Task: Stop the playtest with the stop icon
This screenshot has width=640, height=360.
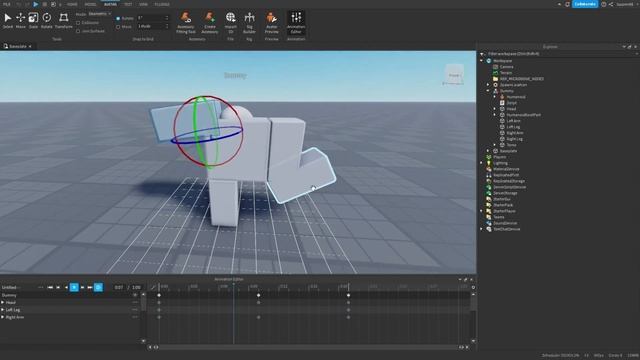Action: [x=44, y=4]
